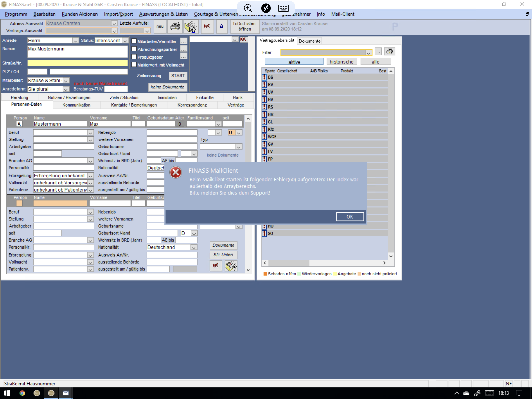Open the Status Interessent dropdown
The height and width of the screenshot is (399, 532).
(125, 41)
